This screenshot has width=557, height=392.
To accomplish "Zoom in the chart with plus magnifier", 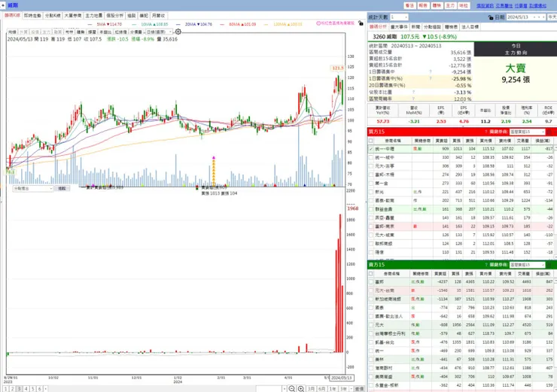I will [301, 389].
